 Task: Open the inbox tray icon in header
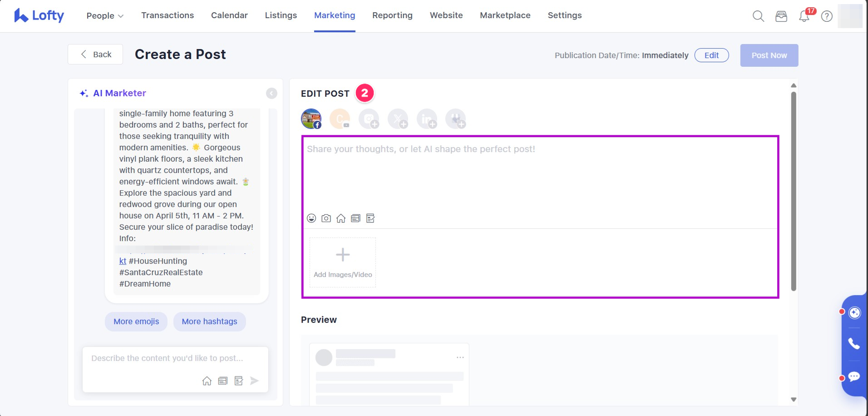[x=781, y=16]
